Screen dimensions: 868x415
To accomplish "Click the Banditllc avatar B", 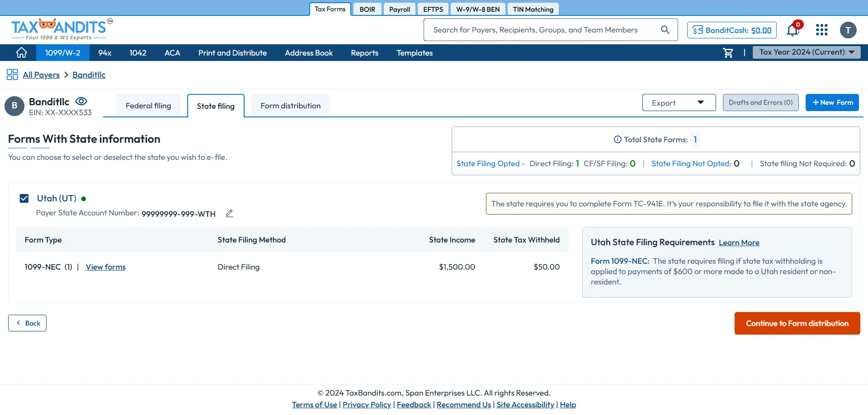I will coord(14,106).
